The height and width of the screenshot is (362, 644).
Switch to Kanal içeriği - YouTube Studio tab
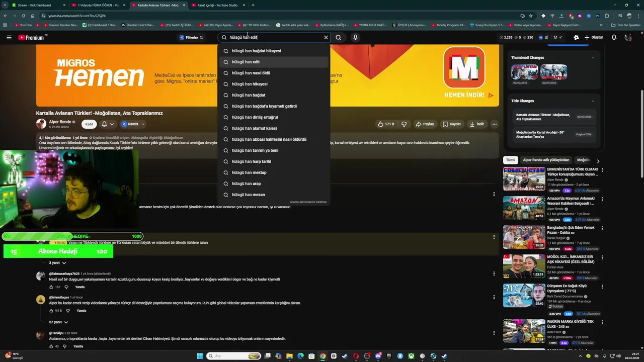pos(217,5)
